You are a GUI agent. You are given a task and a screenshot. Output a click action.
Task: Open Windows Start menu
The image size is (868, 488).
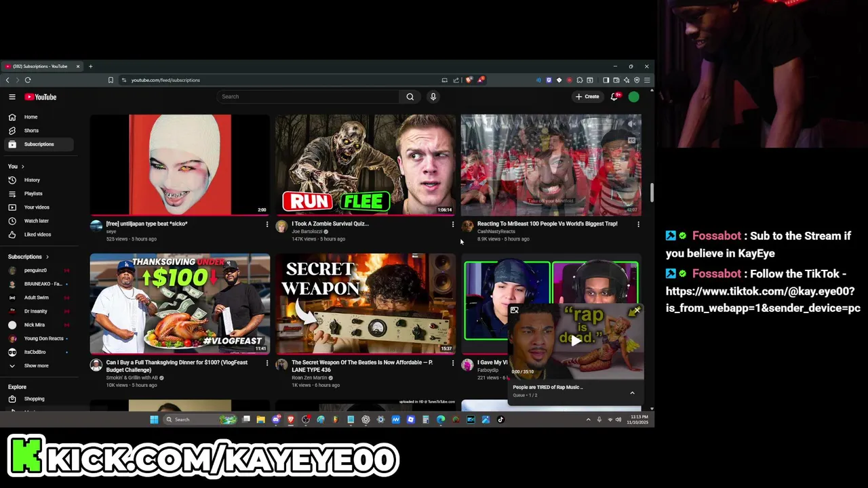coord(154,420)
